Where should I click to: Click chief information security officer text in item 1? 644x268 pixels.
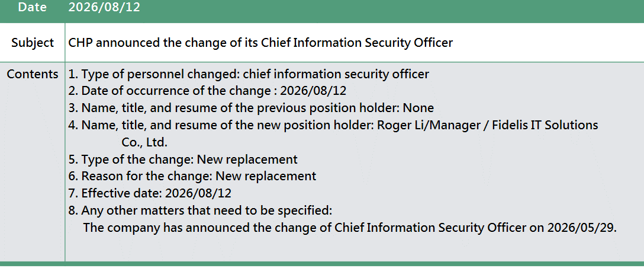coord(336,74)
